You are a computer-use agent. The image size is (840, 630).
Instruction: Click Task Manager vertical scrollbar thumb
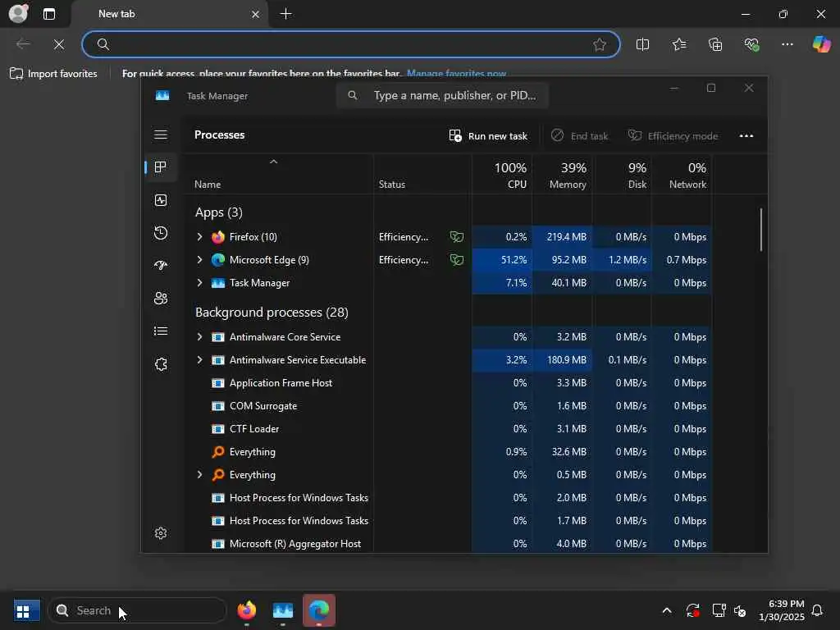click(x=760, y=230)
